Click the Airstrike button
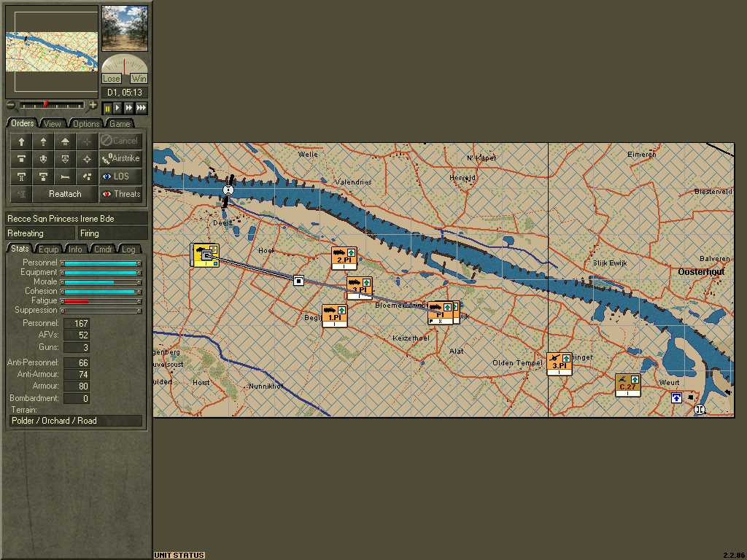The height and width of the screenshot is (560, 747). (120, 158)
